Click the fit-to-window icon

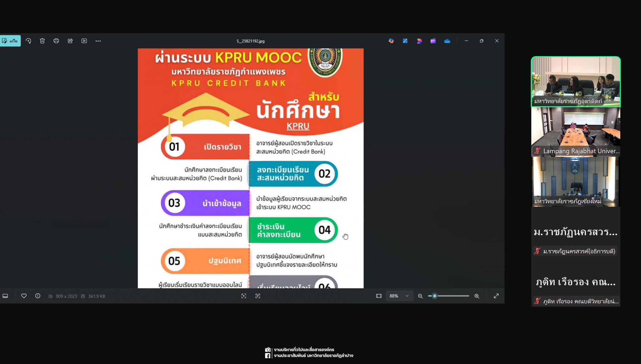[x=379, y=296]
